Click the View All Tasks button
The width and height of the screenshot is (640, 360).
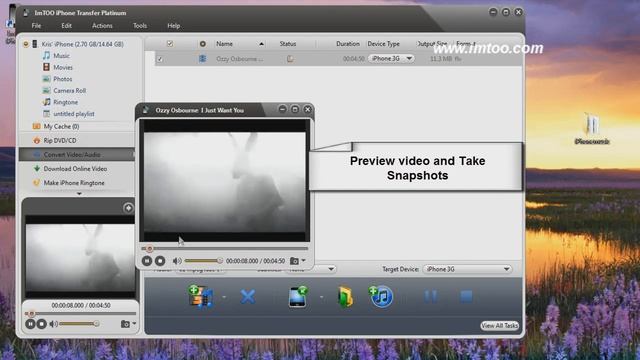pyautogui.click(x=500, y=326)
